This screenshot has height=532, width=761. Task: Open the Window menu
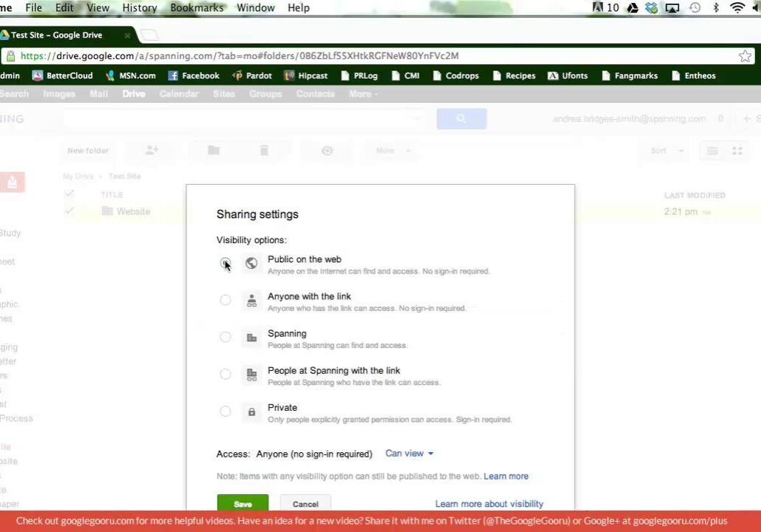pos(256,8)
